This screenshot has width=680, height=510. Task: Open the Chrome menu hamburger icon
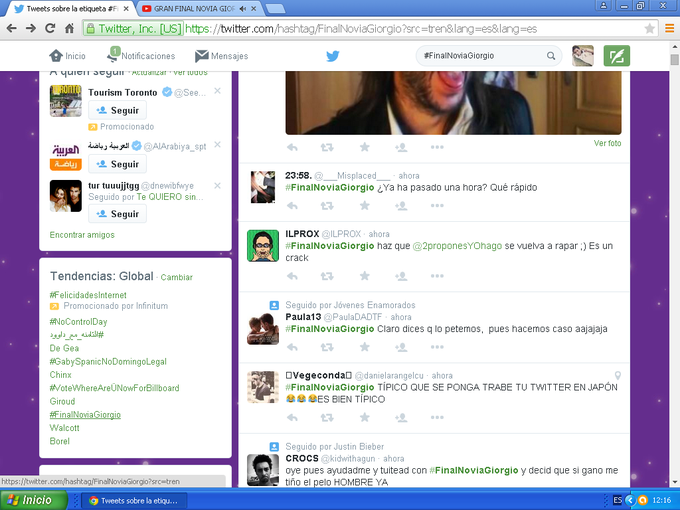tap(669, 29)
